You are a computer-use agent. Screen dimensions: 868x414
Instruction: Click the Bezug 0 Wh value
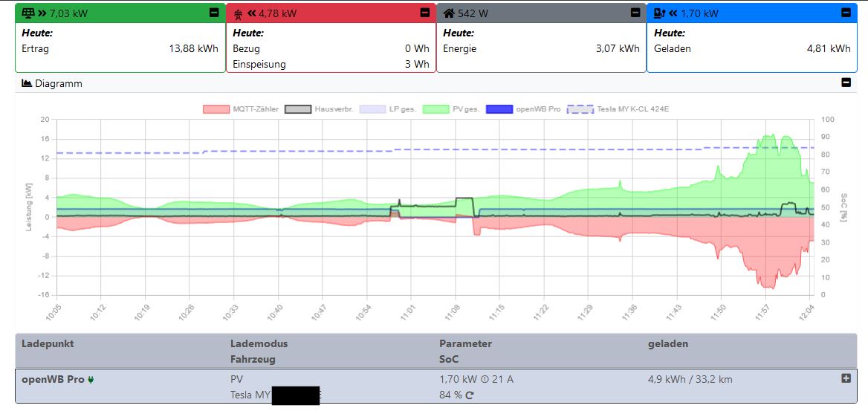[x=417, y=49]
